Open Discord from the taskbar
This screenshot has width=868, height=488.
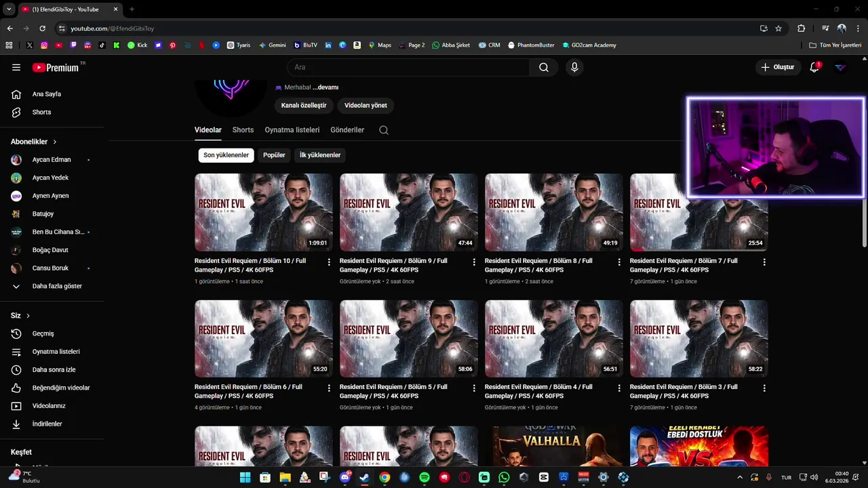(x=344, y=477)
